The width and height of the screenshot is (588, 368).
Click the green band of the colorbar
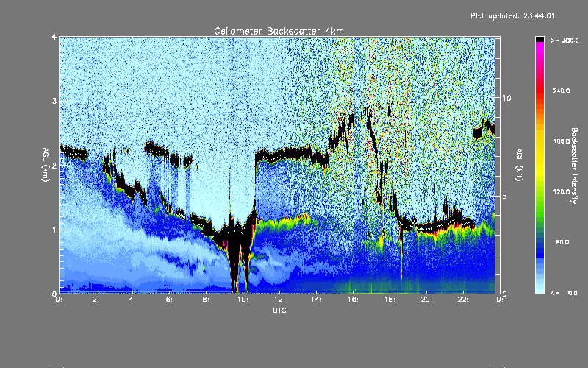[539, 210]
